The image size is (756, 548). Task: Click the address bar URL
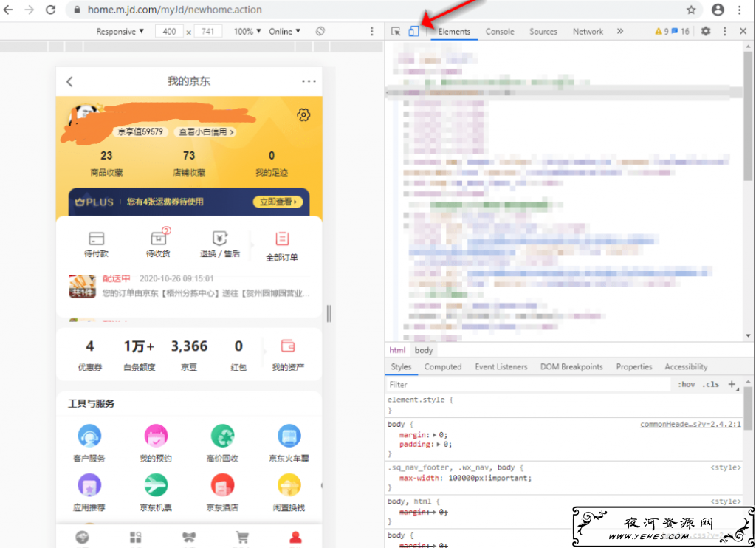(174, 10)
